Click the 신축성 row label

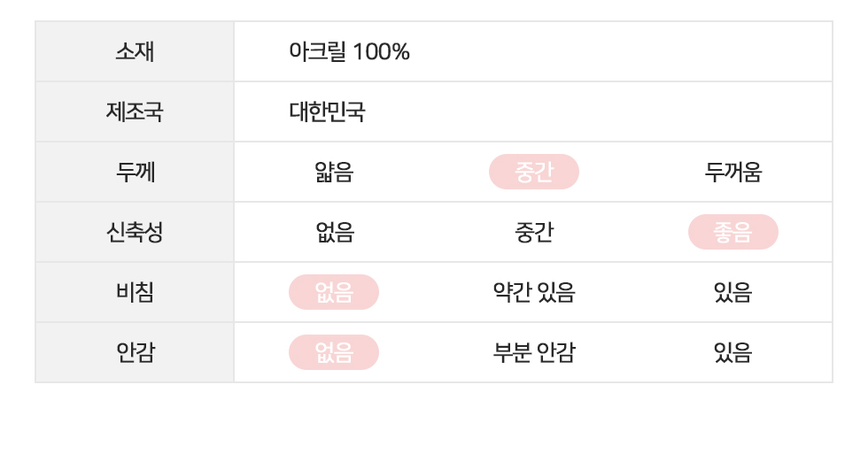tap(135, 233)
